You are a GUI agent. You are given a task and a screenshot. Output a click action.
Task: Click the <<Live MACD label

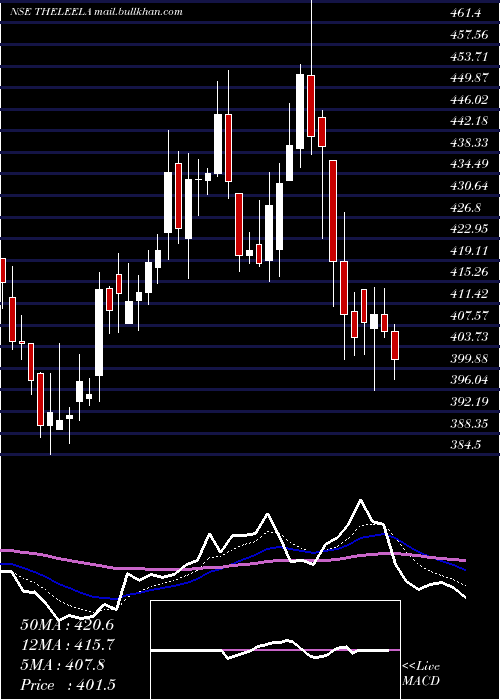click(421, 674)
